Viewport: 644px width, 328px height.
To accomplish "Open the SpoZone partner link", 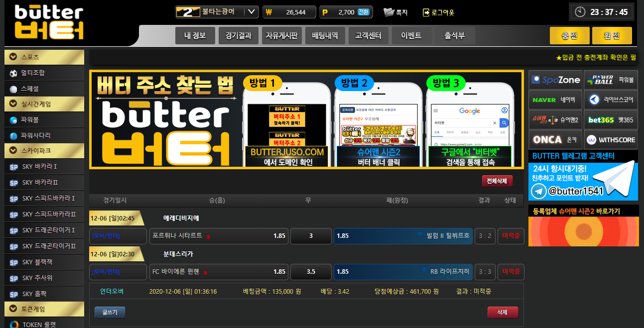I will [x=555, y=80].
